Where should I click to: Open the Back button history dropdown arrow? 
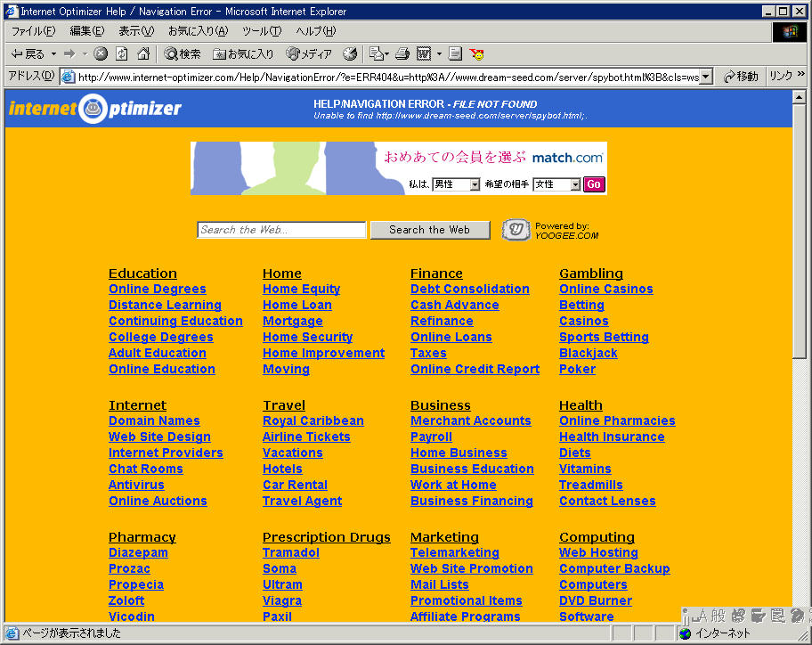(53, 53)
